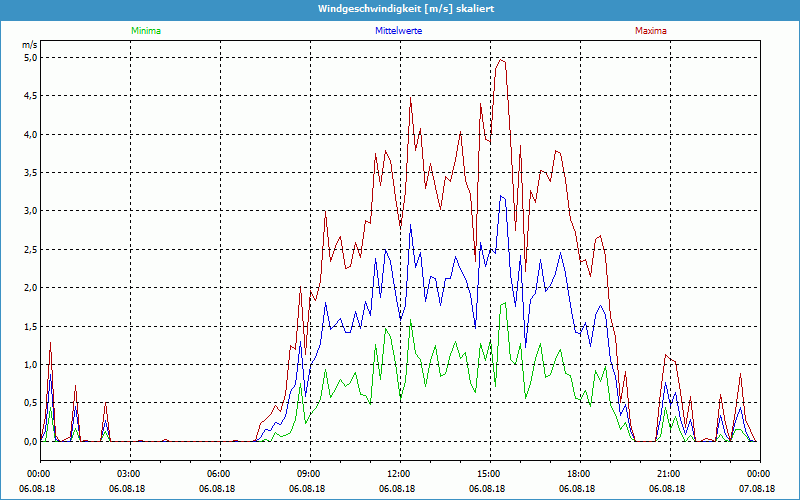Select the 5,0 y-axis tick label
This screenshot has height=500, width=800.
[30, 58]
